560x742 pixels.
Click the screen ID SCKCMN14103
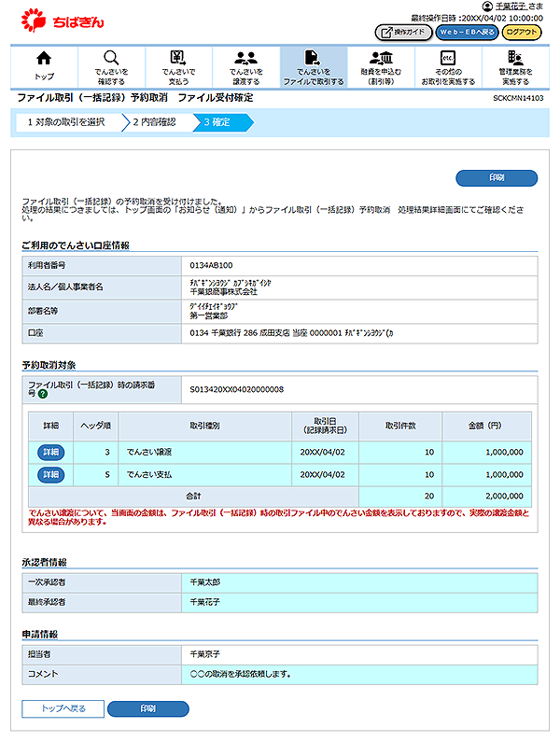(x=518, y=98)
